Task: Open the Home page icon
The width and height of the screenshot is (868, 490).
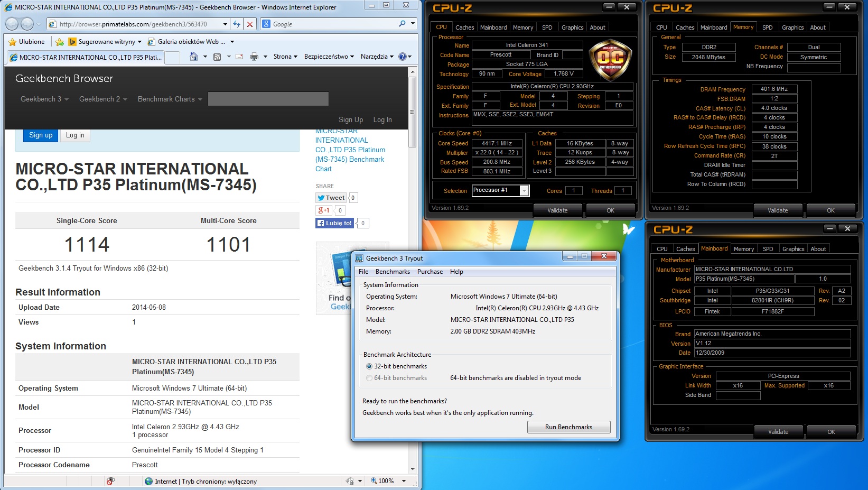Action: pyautogui.click(x=193, y=57)
